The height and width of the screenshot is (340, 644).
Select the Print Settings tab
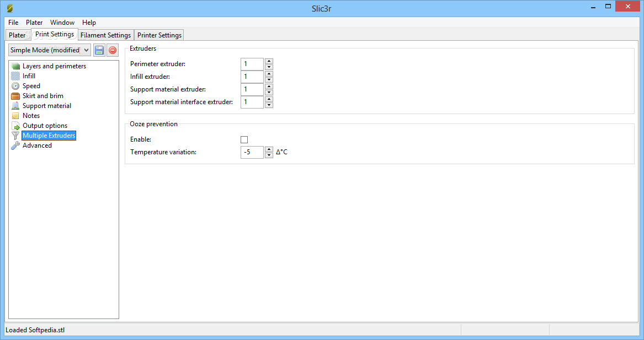coord(55,34)
